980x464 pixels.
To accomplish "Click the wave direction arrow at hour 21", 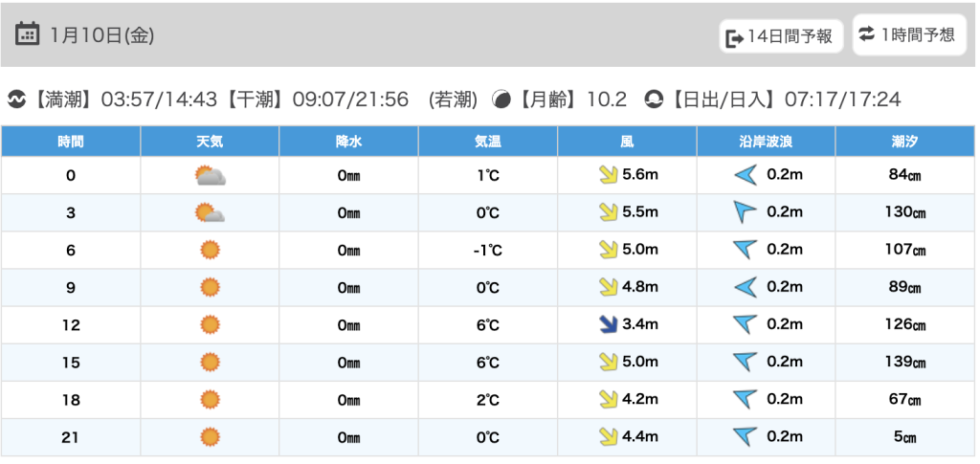I will pyautogui.click(x=745, y=437).
